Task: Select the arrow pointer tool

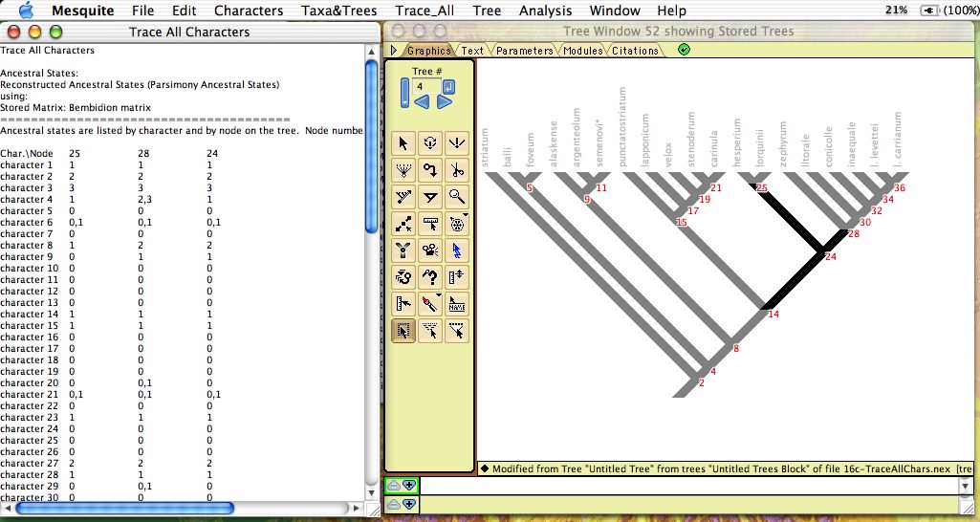Action: tap(403, 143)
